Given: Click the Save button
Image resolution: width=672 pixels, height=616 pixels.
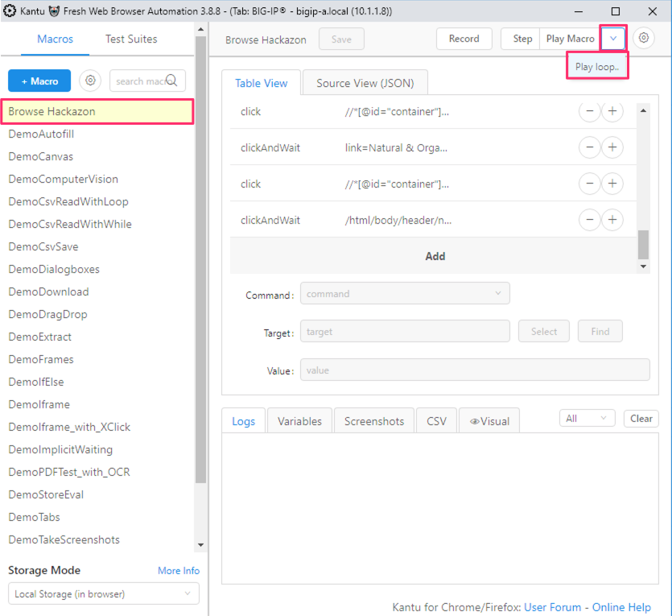Looking at the screenshot, I should [x=341, y=39].
